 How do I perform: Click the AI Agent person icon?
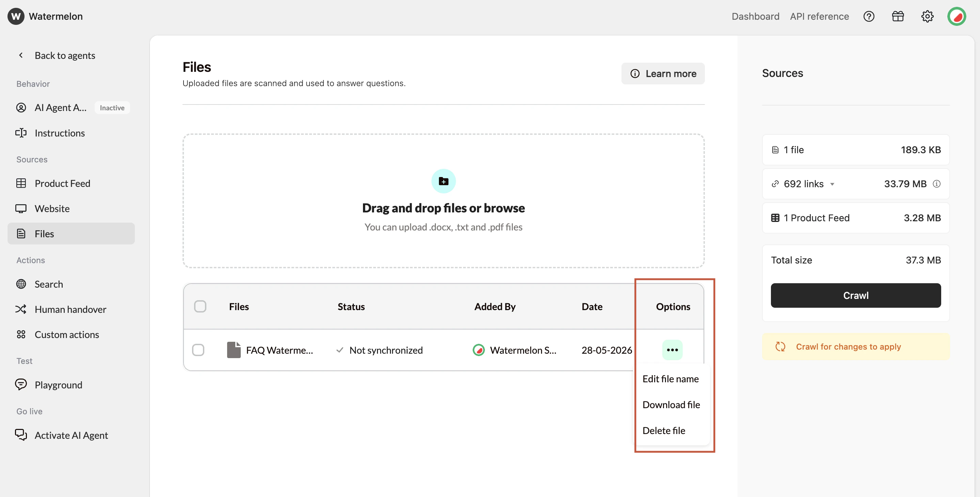point(21,108)
